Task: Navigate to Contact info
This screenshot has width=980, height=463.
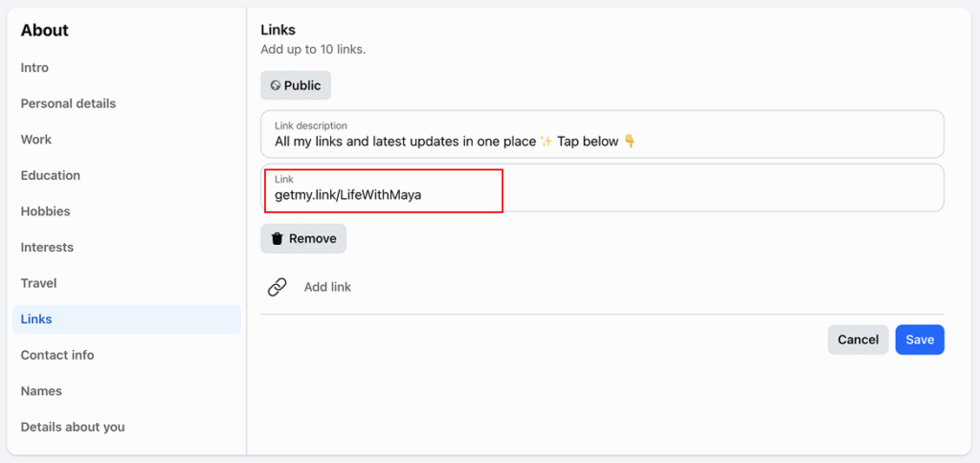Action: pyautogui.click(x=57, y=355)
